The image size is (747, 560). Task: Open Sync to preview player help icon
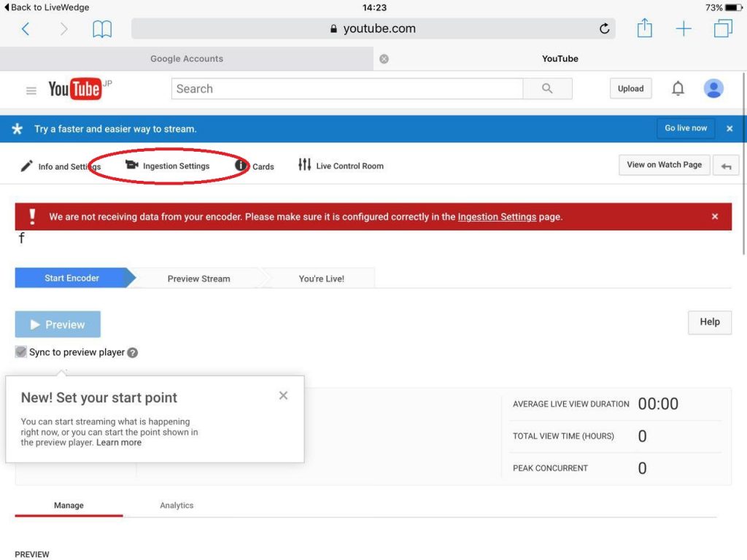(133, 353)
